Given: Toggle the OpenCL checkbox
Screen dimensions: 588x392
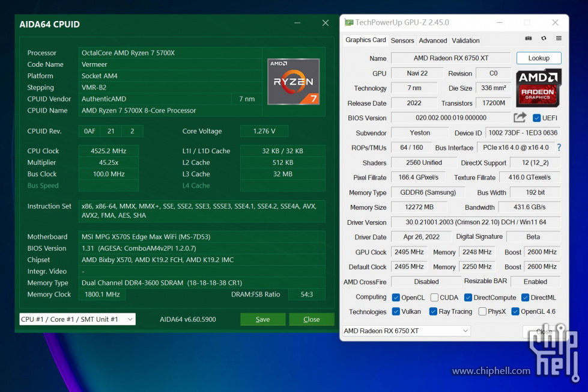Looking at the screenshot, I should 396,298.
